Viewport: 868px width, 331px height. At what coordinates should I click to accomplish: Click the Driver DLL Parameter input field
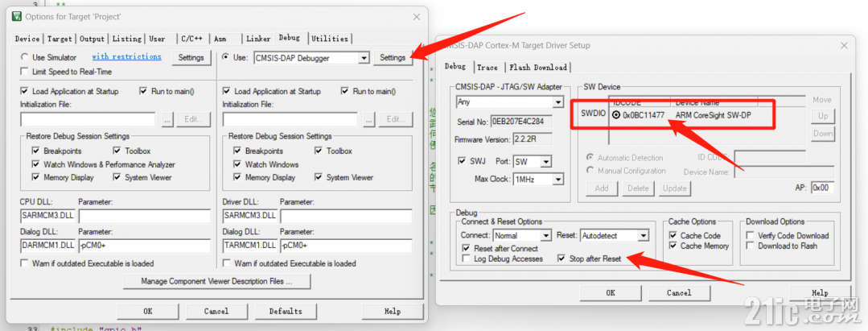click(x=346, y=216)
